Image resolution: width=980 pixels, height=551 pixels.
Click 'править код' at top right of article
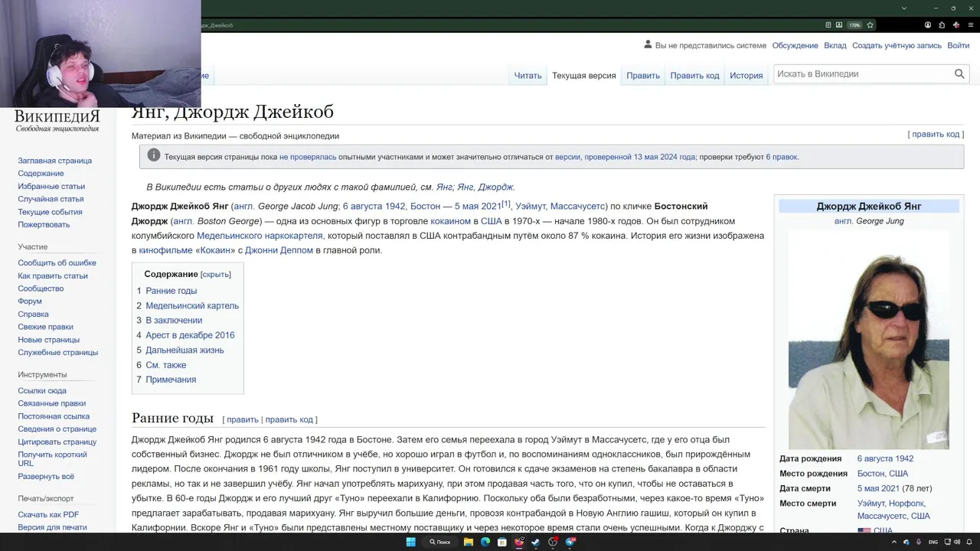tap(936, 134)
